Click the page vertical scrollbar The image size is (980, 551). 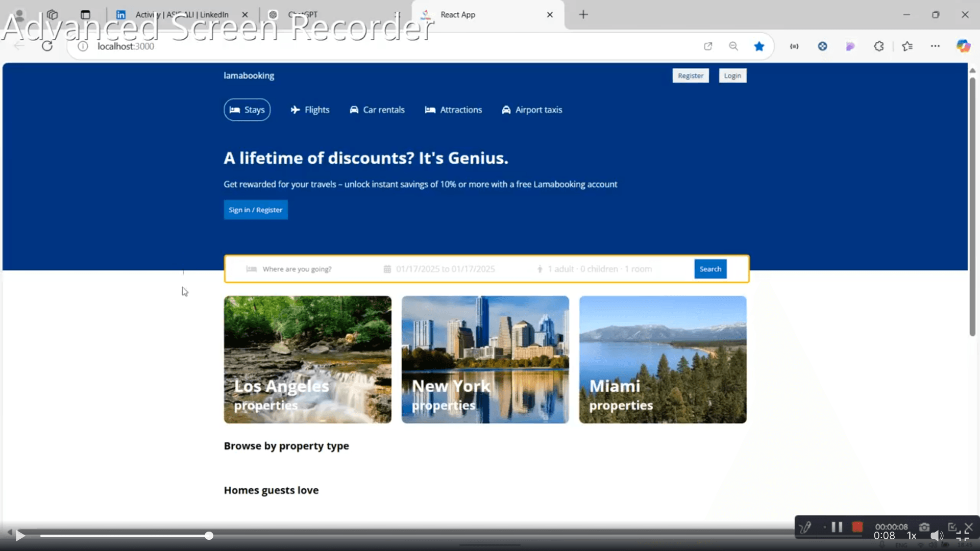972,207
